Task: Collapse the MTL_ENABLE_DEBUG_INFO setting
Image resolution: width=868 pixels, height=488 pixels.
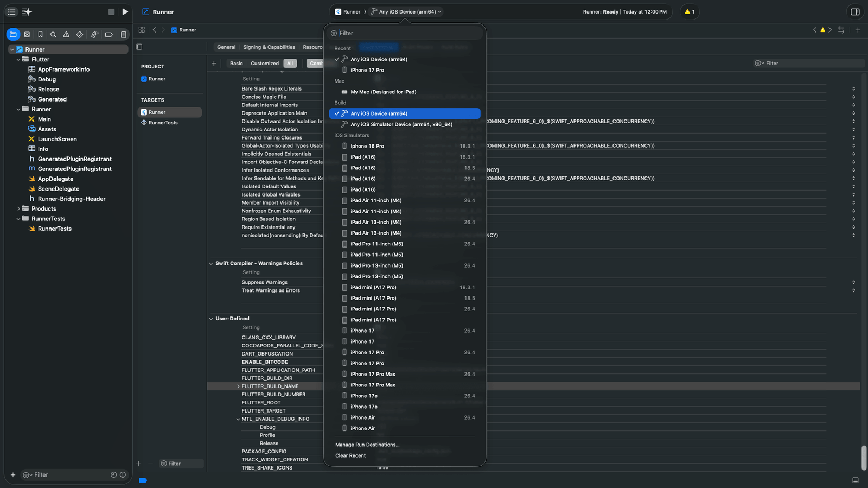Action: tap(238, 419)
